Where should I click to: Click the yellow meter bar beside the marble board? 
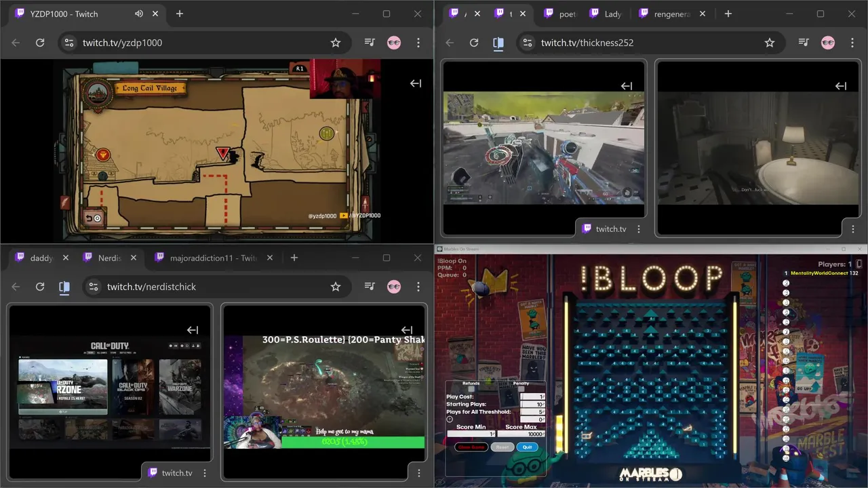560,434
